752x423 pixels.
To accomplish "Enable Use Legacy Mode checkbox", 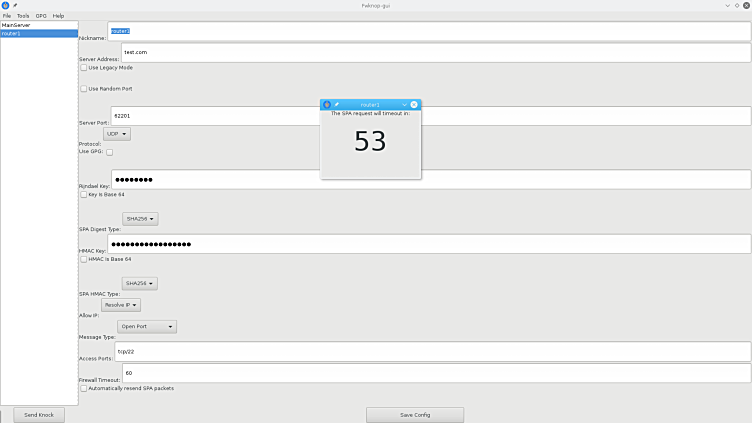I will point(83,68).
